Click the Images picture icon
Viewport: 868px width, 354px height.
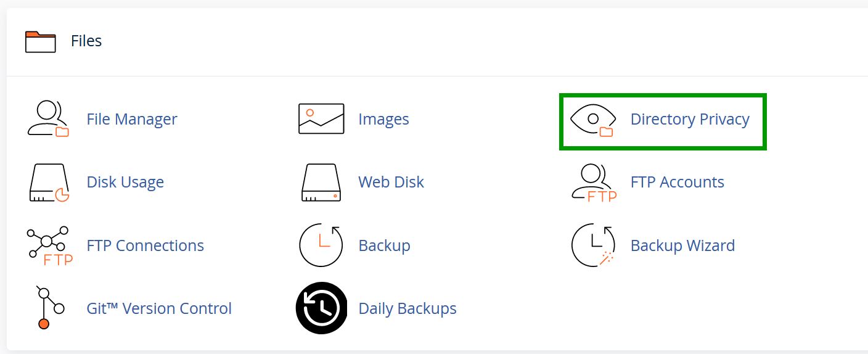321,119
